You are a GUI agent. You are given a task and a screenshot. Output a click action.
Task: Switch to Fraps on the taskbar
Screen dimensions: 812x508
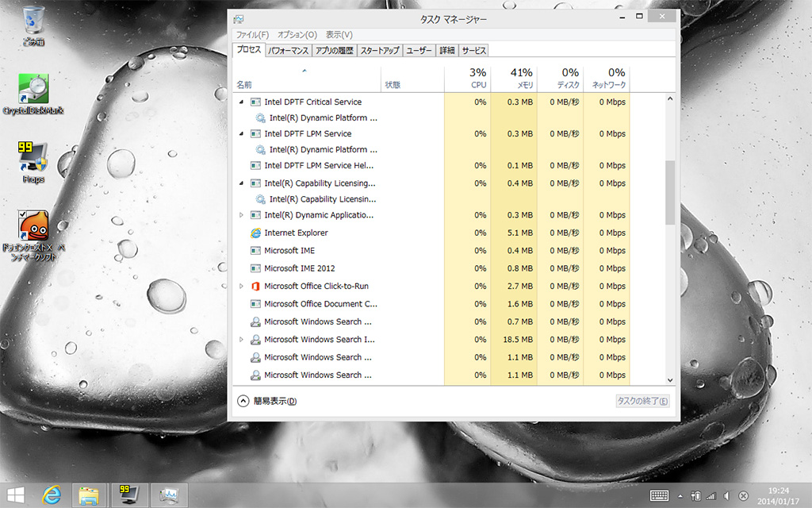click(128, 495)
